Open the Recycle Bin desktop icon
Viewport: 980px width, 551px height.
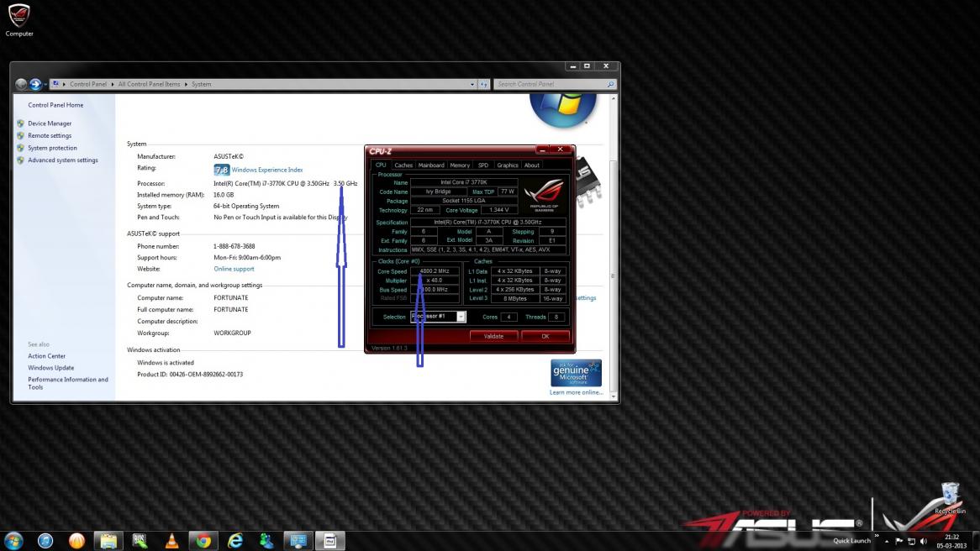950,498
